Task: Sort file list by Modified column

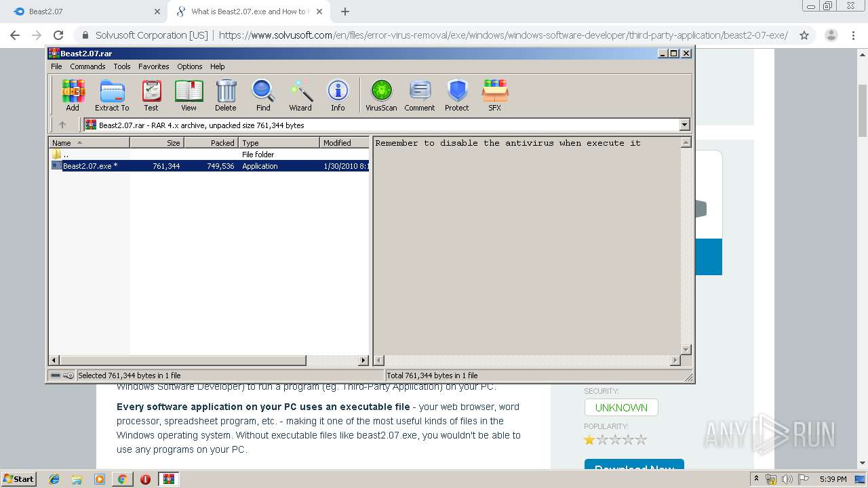Action: pos(344,142)
